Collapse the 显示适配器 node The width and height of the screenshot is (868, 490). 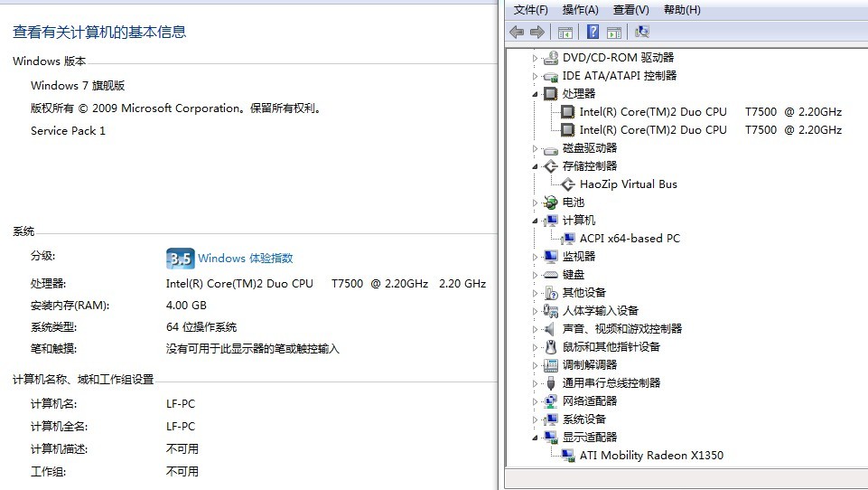coord(535,438)
